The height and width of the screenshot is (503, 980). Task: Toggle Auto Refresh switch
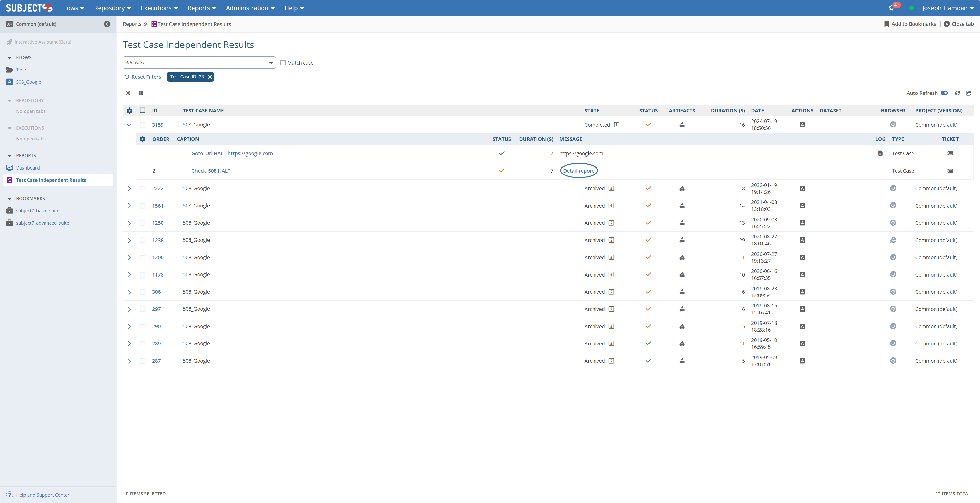[944, 93]
